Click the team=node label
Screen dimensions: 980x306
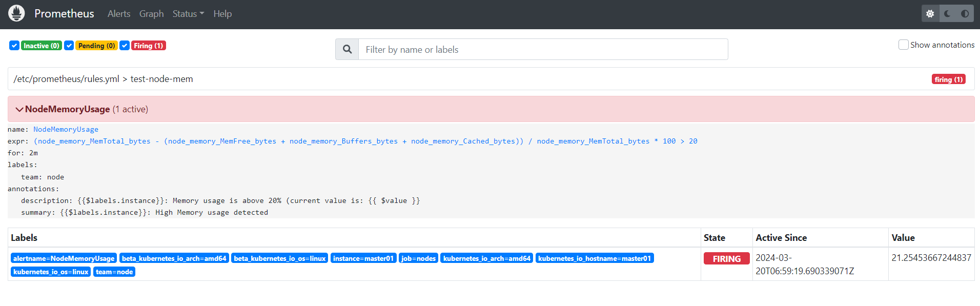tap(114, 272)
